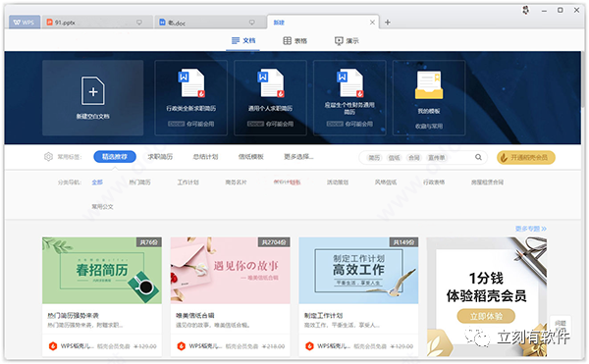This screenshot has width=589, height=364.
Task: Open the WPS home tab
Action: [x=25, y=23]
